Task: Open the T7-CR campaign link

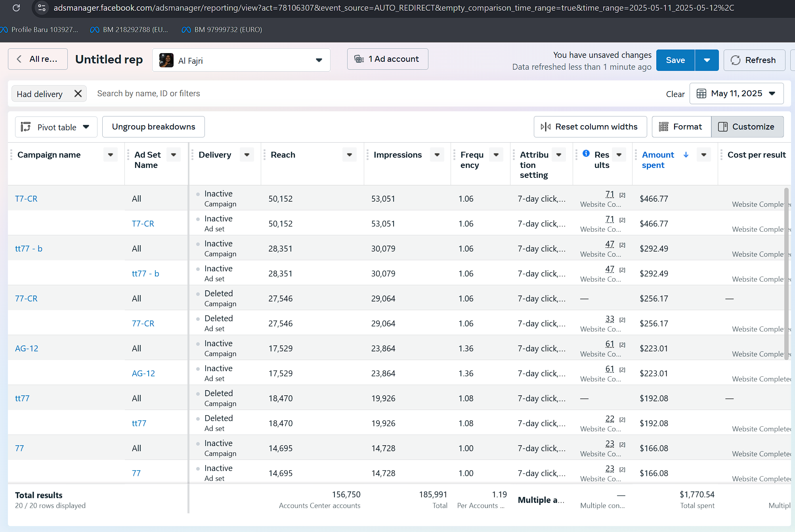Action: [x=26, y=199]
